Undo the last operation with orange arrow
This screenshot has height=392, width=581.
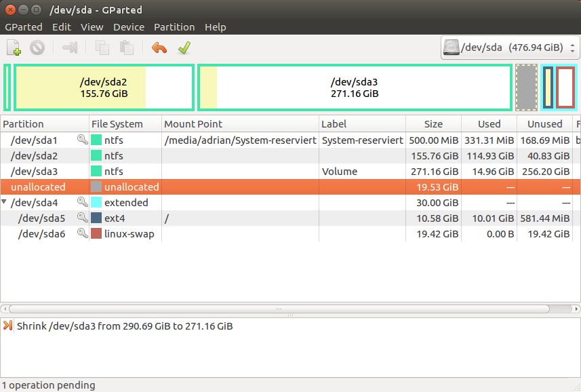point(159,48)
